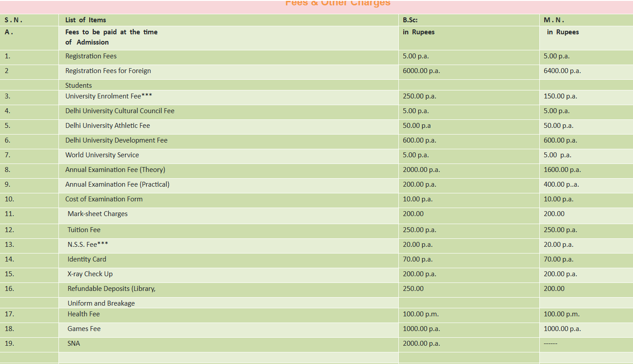Screen dimensions: 633x364
Task: Click the 'Mark-sheet Charges' row label
Action: [x=98, y=214]
